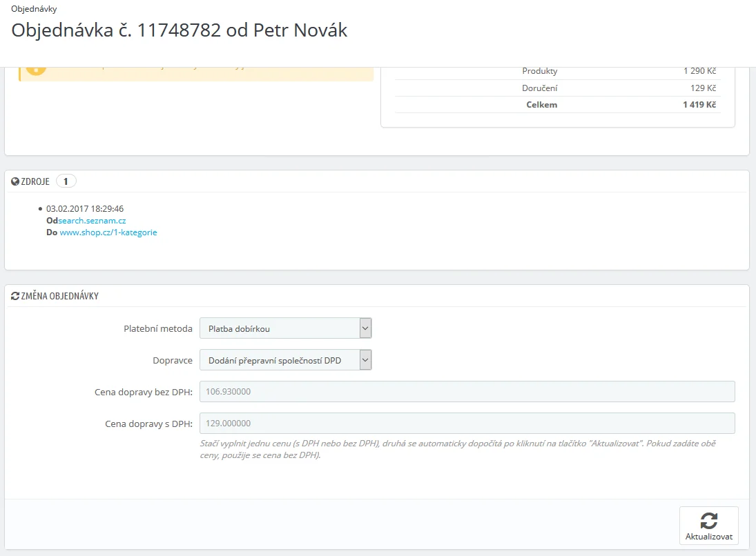Click the yellow warning alert icon

36,69
